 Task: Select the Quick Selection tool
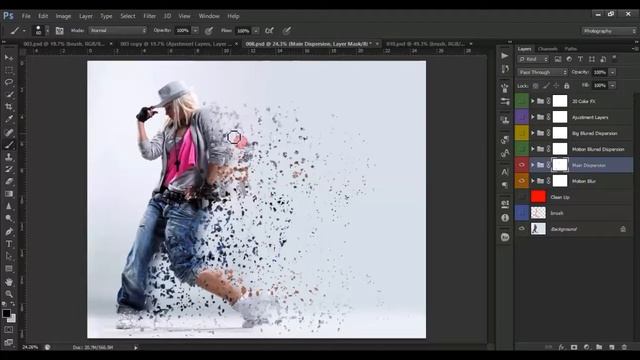tap(9, 94)
